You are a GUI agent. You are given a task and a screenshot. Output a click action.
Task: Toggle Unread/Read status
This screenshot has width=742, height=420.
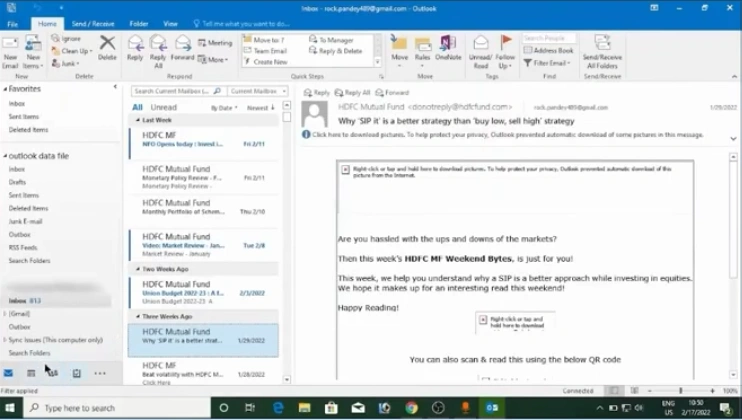point(480,52)
